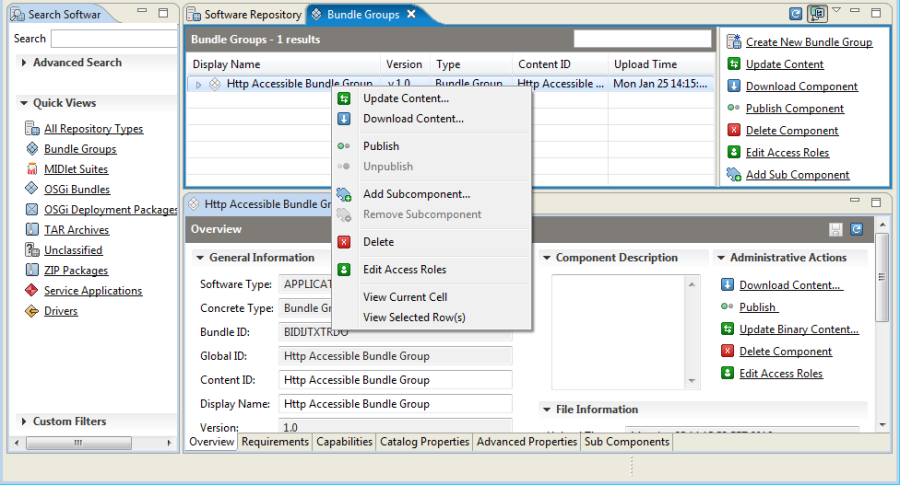Viewport: 900px width, 485px height.
Task: Click the save disk icon in Overview header
Action: 836,229
